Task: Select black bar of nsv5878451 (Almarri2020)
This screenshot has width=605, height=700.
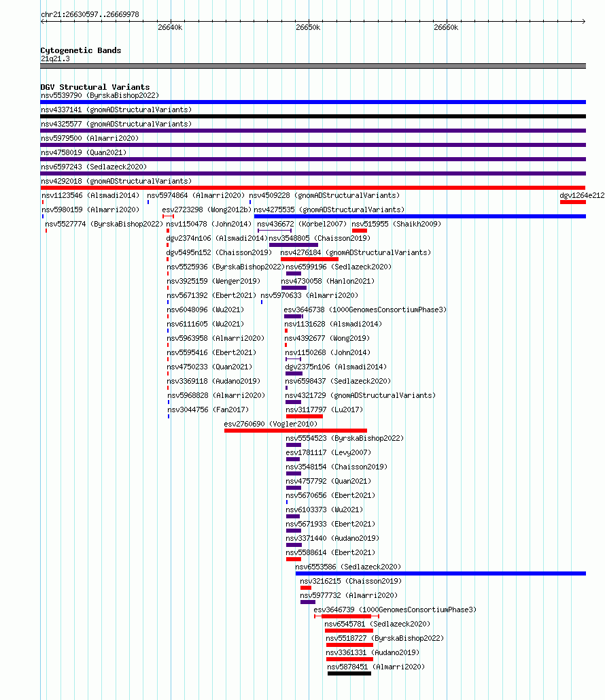Action: (x=349, y=673)
